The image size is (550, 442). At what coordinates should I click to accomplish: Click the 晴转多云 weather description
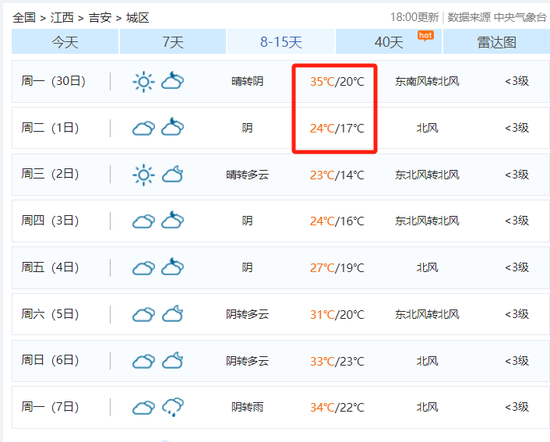click(247, 175)
